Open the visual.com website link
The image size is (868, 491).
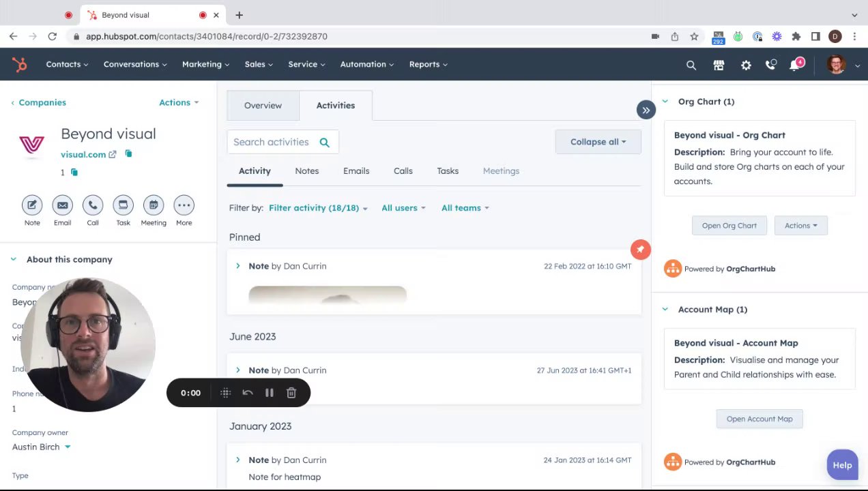83,155
